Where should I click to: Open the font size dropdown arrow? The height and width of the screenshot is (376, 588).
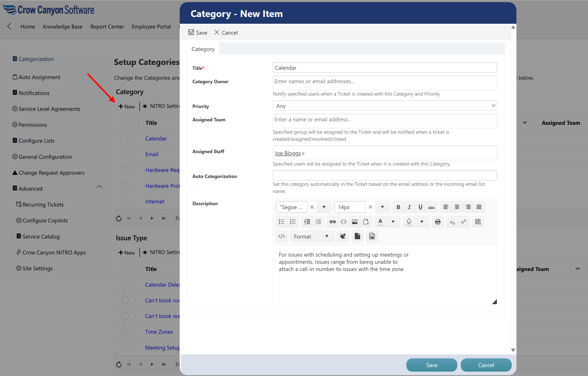[x=382, y=207]
